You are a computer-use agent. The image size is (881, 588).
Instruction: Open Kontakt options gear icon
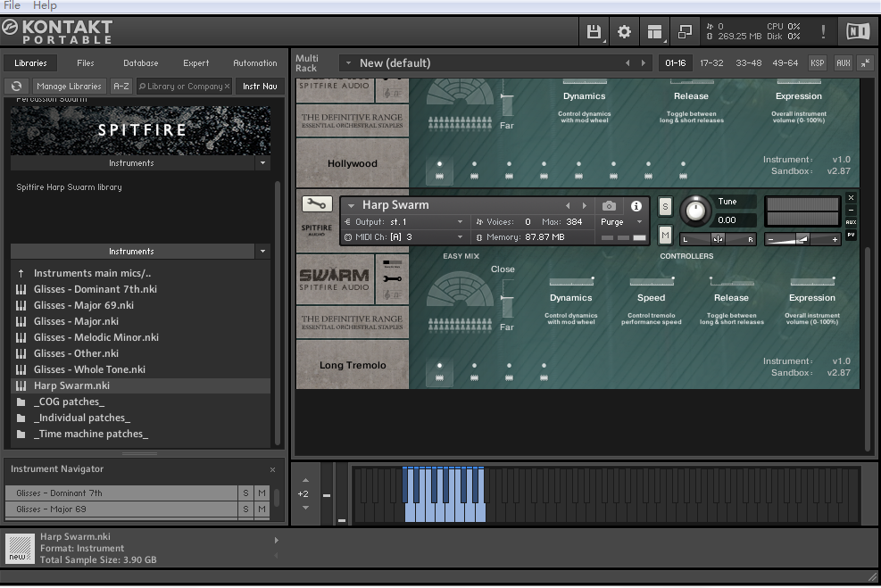624,31
